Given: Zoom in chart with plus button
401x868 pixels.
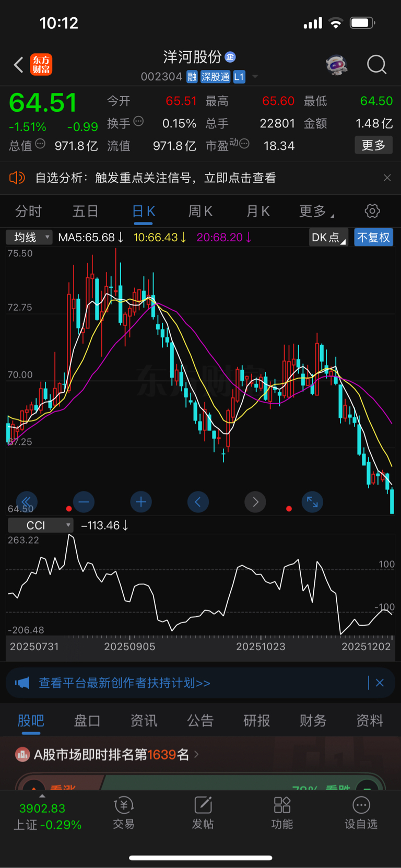Looking at the screenshot, I should click(x=141, y=502).
